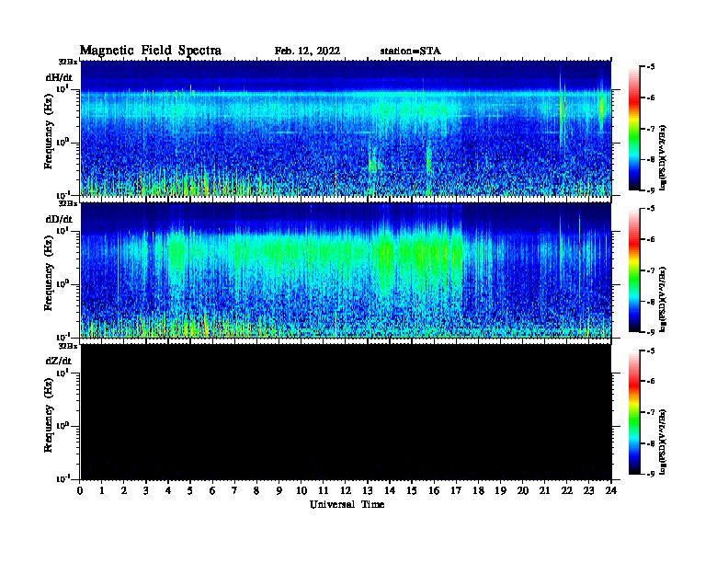This screenshot has width=728, height=563.
Task: Click the hour 20 tick label
Action: pos(523,491)
